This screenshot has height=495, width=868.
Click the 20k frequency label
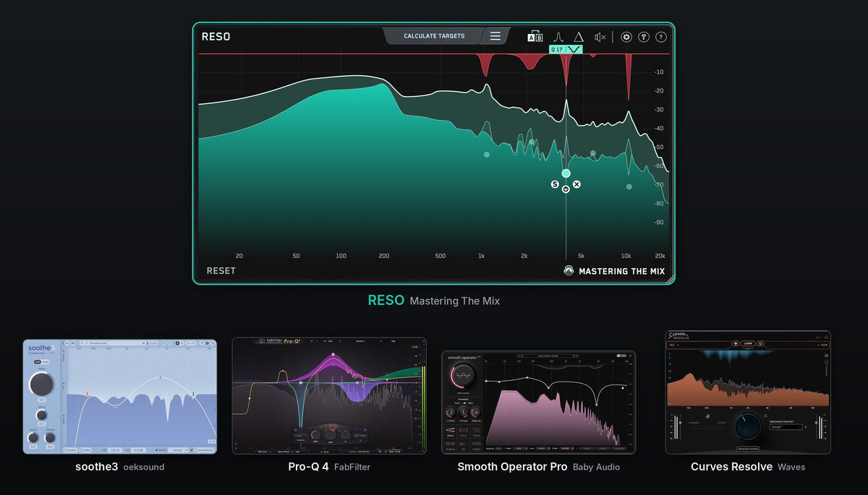point(660,256)
